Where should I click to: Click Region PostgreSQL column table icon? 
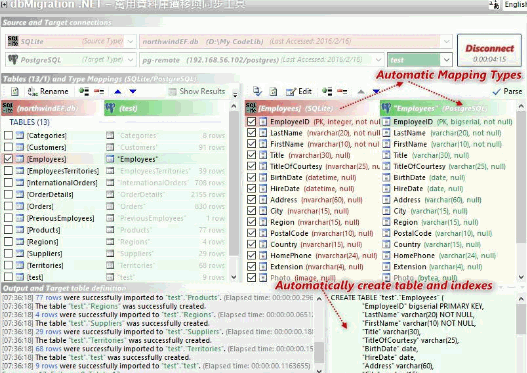click(x=387, y=222)
